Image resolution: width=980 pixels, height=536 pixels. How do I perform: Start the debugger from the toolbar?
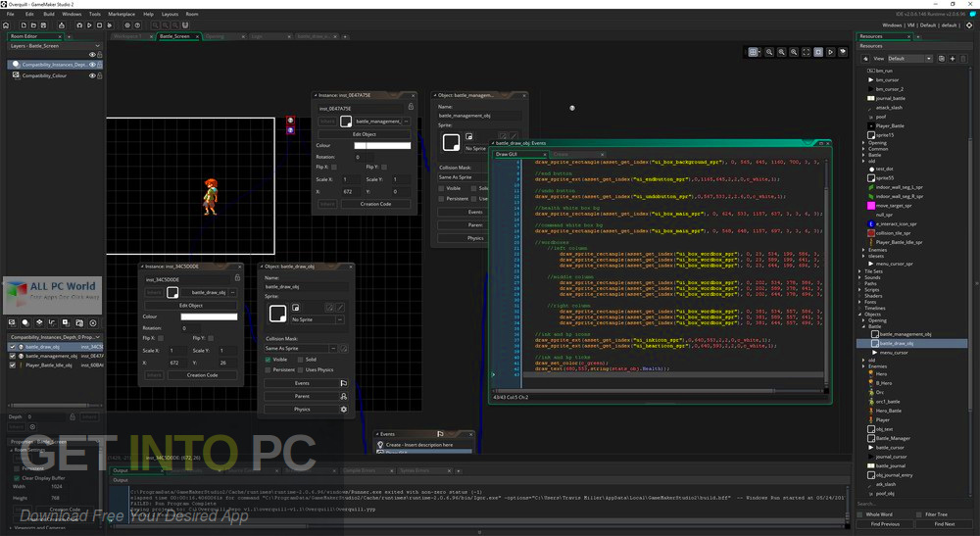pyautogui.click(x=79, y=25)
